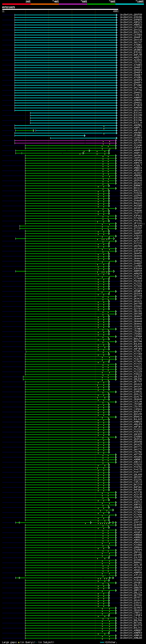The image size is (146, 644).
Task: Click the purple alignment bar for UniRef100_Q9FEK6
Action: coord(65,140)
